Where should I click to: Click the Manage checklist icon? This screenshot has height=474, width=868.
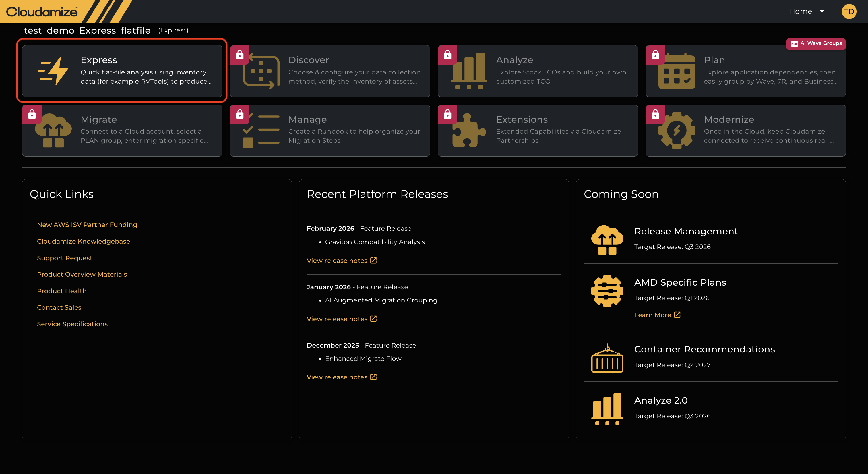pyautogui.click(x=261, y=130)
